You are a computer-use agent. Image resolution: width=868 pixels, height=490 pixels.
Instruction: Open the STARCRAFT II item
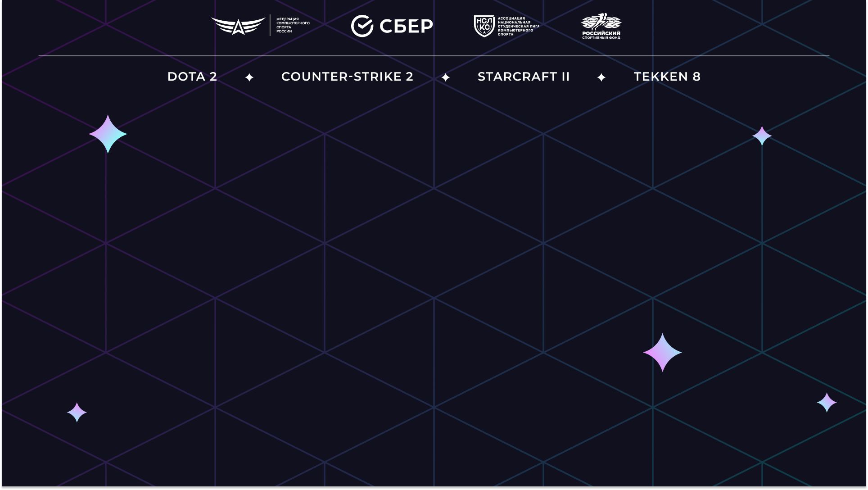[524, 77]
